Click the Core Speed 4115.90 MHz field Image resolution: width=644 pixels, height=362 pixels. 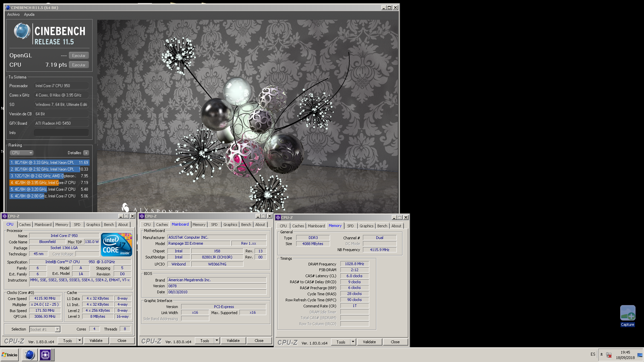[45, 298]
